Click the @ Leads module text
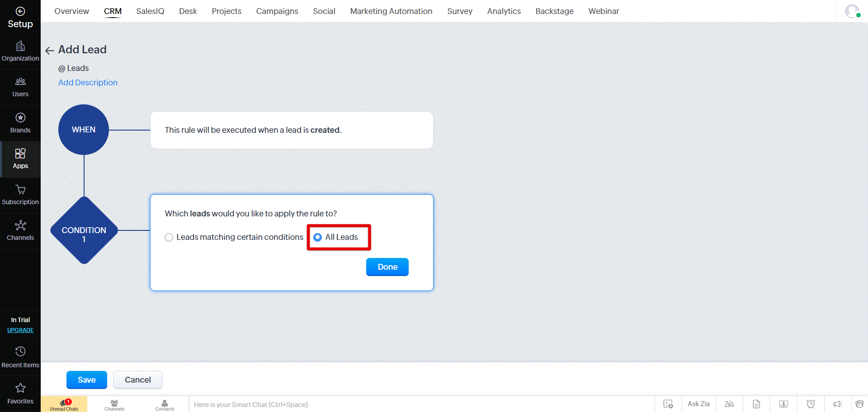The height and width of the screenshot is (412, 868). tap(74, 68)
